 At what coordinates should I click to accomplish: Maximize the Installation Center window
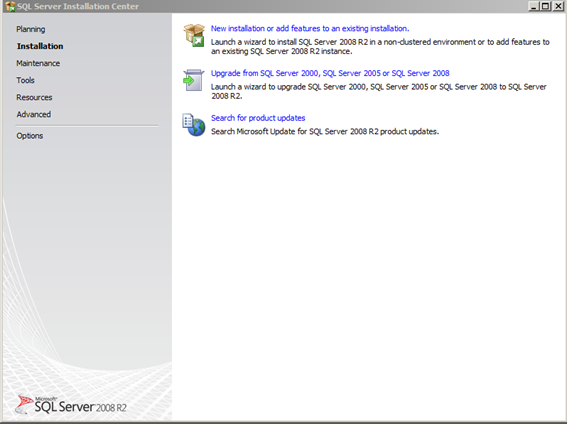click(x=545, y=6)
